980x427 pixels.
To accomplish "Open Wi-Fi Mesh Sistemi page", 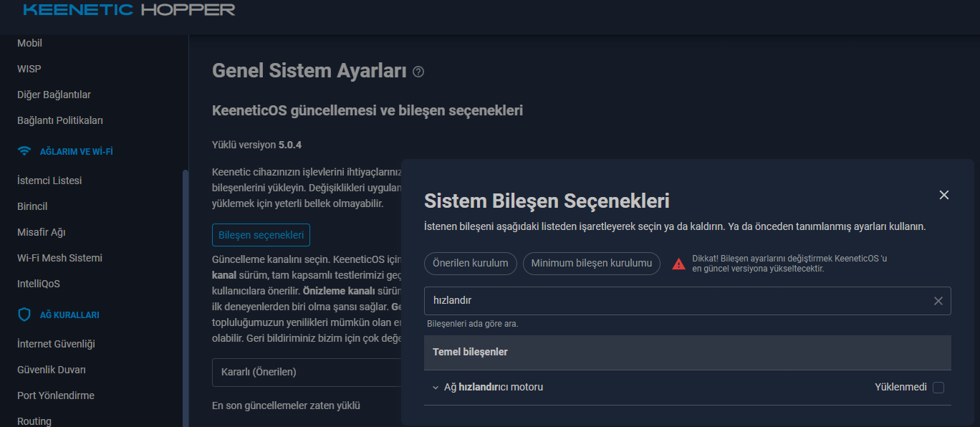I will point(59,258).
